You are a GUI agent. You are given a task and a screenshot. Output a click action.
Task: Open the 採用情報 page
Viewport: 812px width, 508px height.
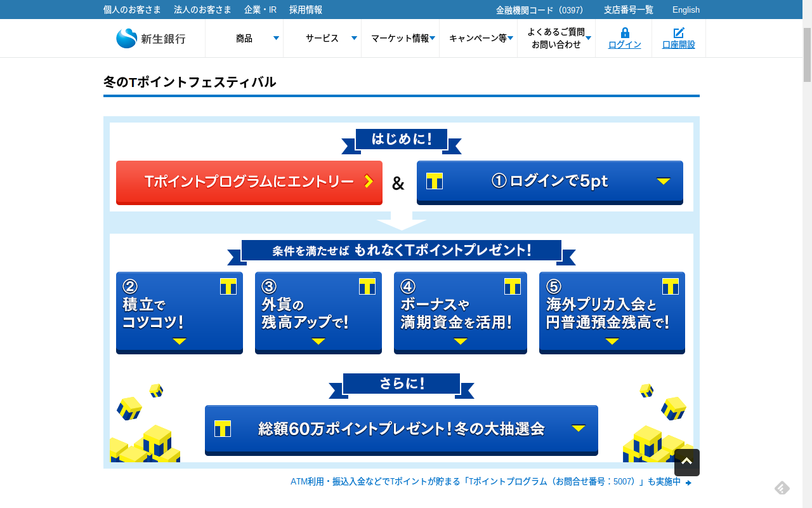(x=306, y=10)
